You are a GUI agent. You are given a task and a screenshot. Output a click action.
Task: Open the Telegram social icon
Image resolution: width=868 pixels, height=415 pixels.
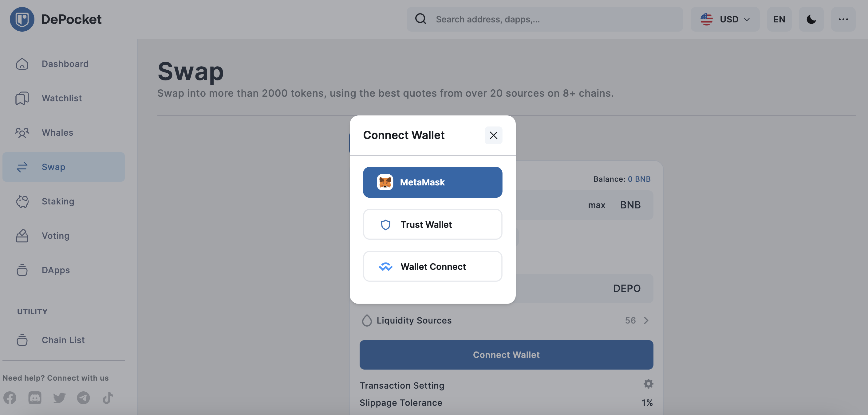83,398
